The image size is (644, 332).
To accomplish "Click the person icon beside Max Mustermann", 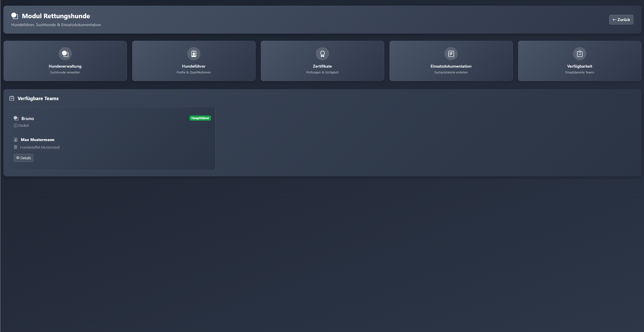I will point(16,140).
